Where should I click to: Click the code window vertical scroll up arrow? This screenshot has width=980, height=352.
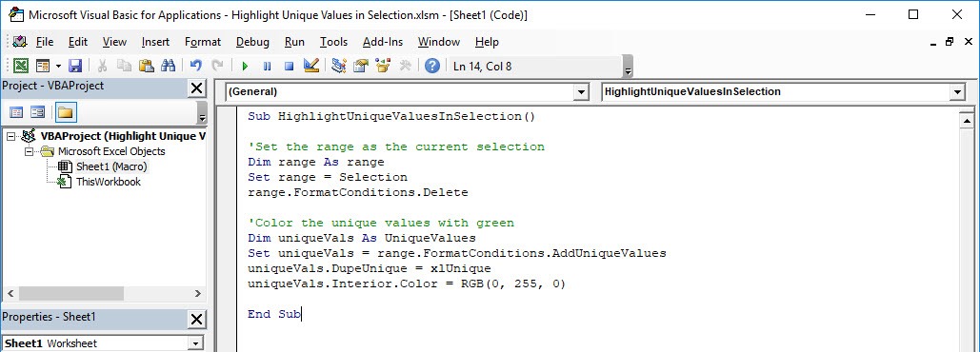(967, 121)
